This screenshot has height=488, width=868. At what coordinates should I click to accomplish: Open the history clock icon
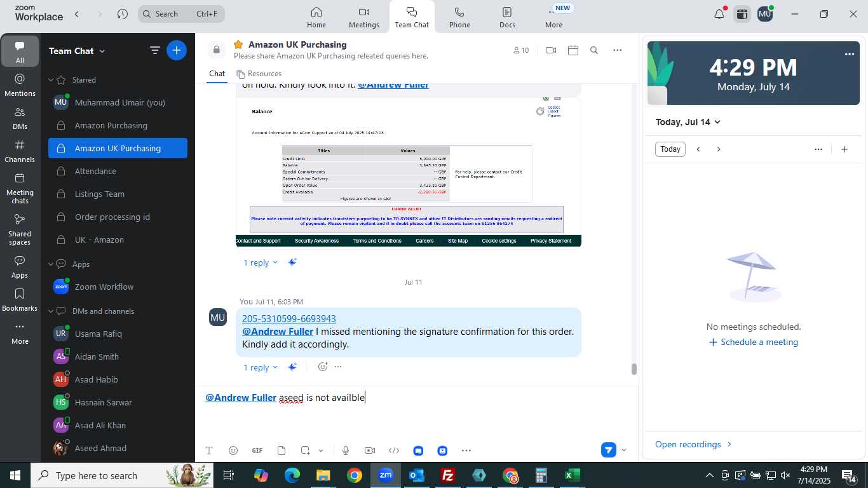click(123, 14)
